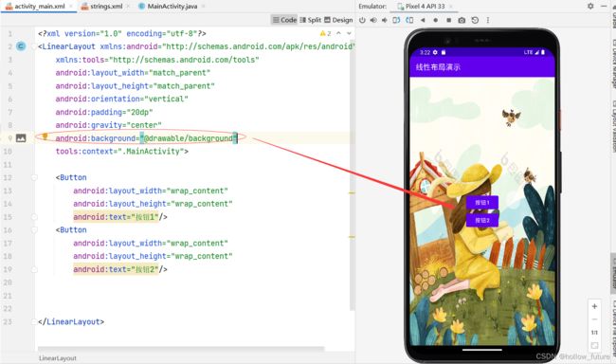The image size is (616, 364).
Task: Click the closing </LinearLayout> tag text
Action: pyautogui.click(x=71, y=321)
